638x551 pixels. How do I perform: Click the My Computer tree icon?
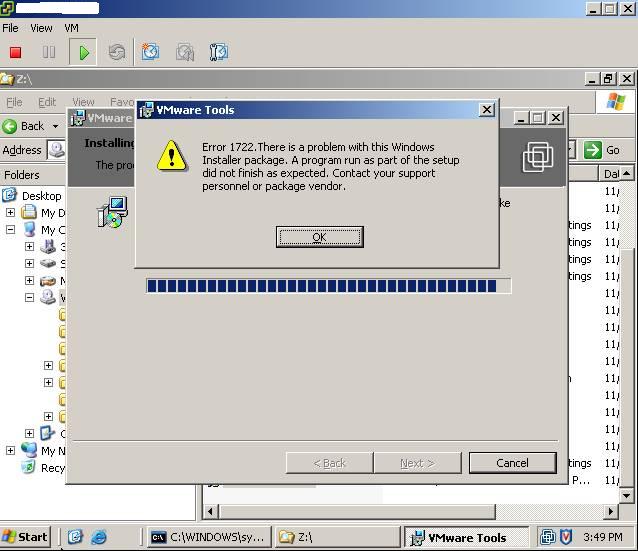click(x=29, y=230)
